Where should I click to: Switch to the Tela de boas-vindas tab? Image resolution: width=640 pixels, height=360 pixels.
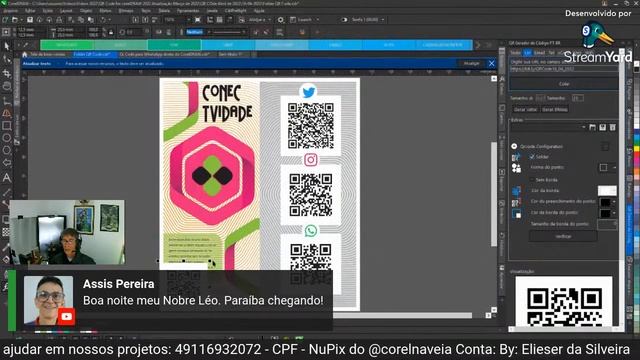[48, 54]
